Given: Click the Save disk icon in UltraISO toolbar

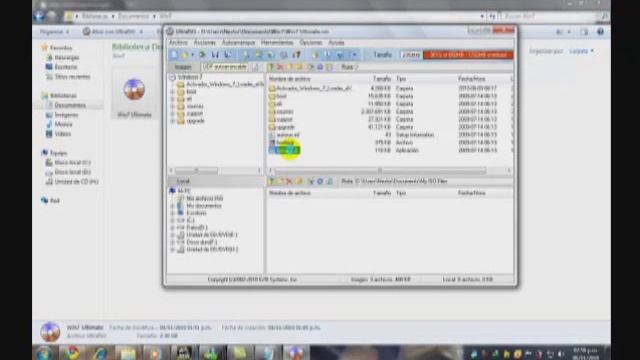Looking at the screenshot, I should [x=215, y=55].
